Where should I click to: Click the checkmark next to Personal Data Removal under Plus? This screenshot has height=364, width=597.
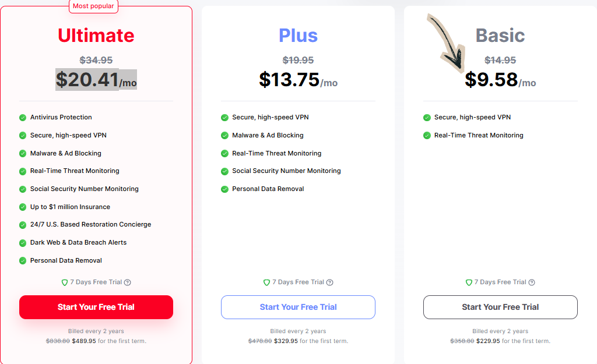[x=224, y=189]
